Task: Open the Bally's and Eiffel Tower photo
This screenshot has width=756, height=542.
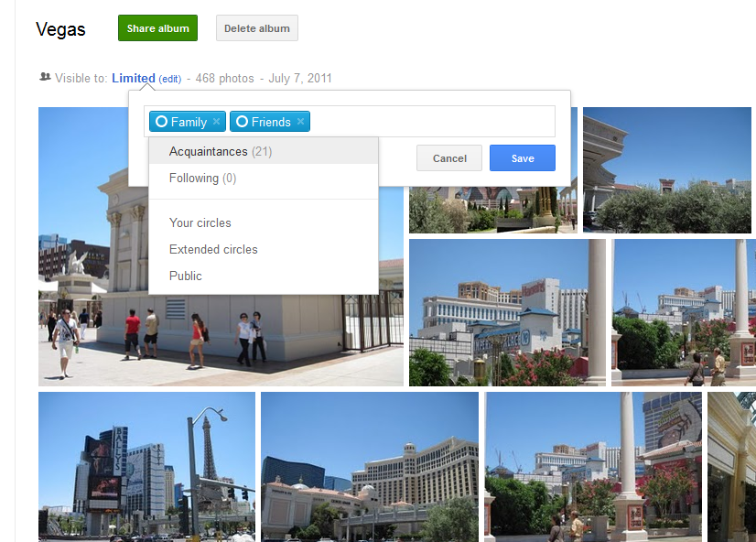Action: 146,467
